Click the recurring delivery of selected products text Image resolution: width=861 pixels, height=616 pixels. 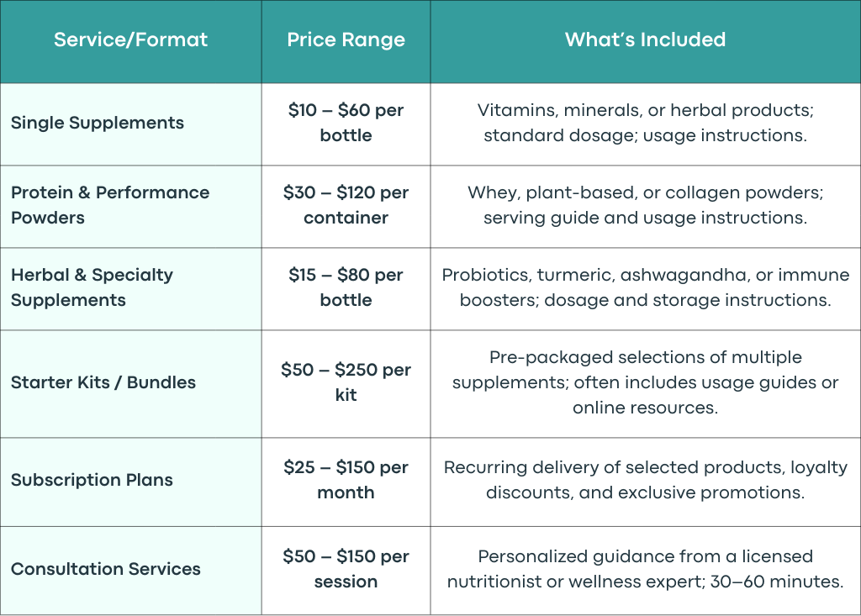(645, 481)
